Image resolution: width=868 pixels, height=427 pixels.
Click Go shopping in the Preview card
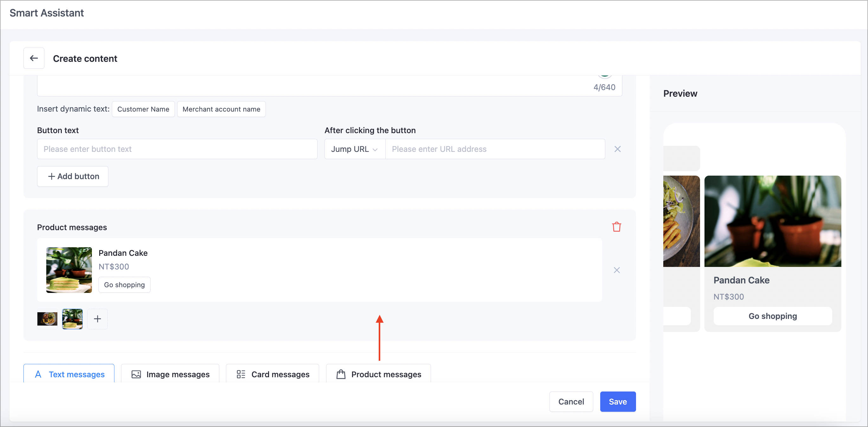click(773, 316)
